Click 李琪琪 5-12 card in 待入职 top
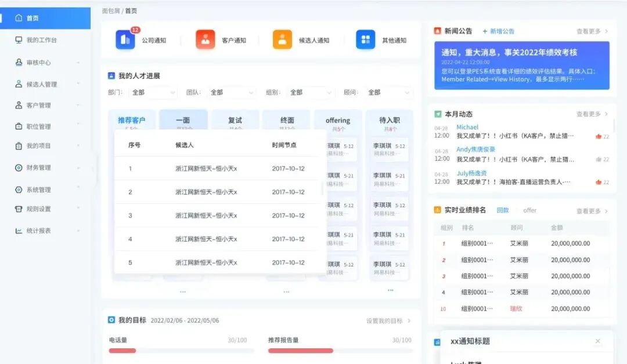Screen dimensions: 627x364 click(x=390, y=150)
